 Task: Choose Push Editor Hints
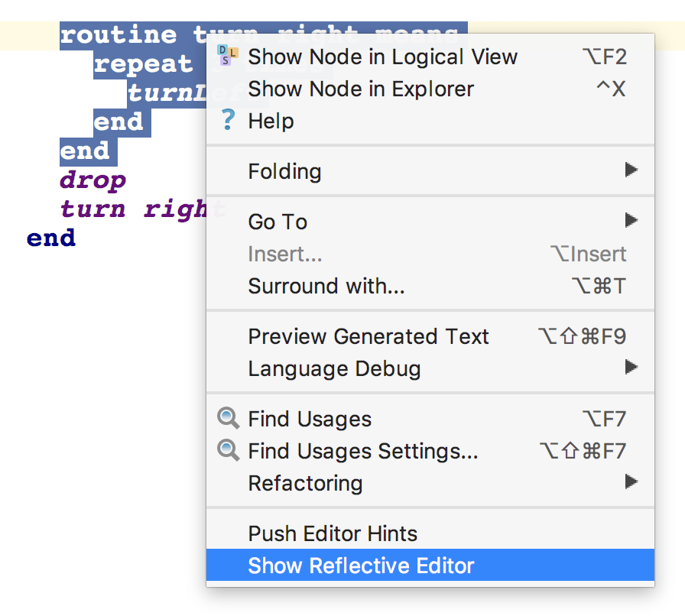pos(333,533)
